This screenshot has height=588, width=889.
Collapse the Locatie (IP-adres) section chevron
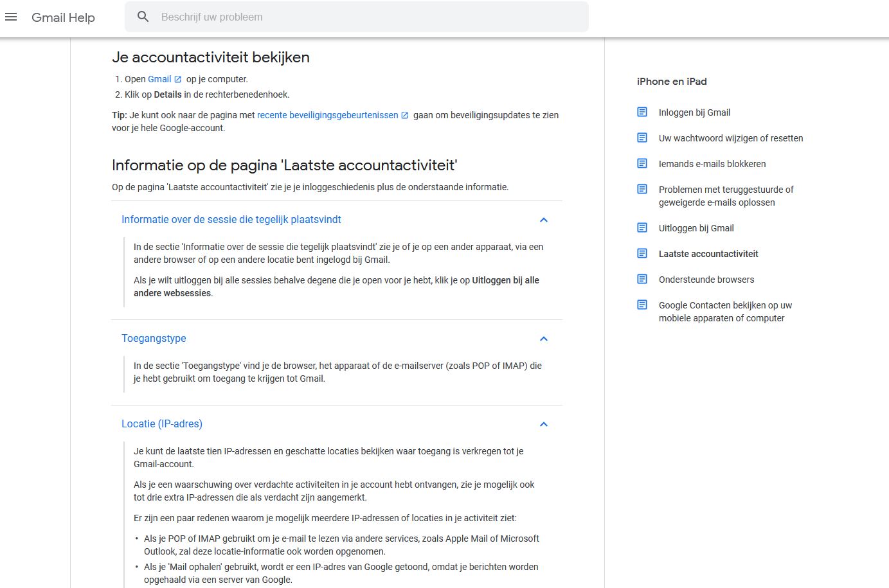(544, 424)
